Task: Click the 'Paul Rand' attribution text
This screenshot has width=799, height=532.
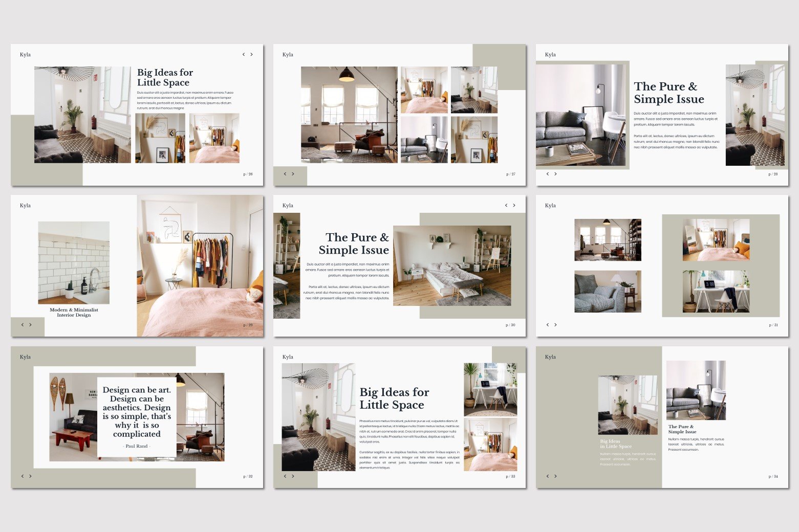Action: [137, 446]
